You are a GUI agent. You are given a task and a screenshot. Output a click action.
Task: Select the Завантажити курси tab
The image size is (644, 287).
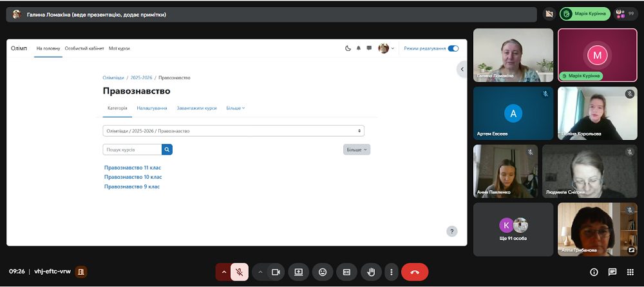[196, 108]
